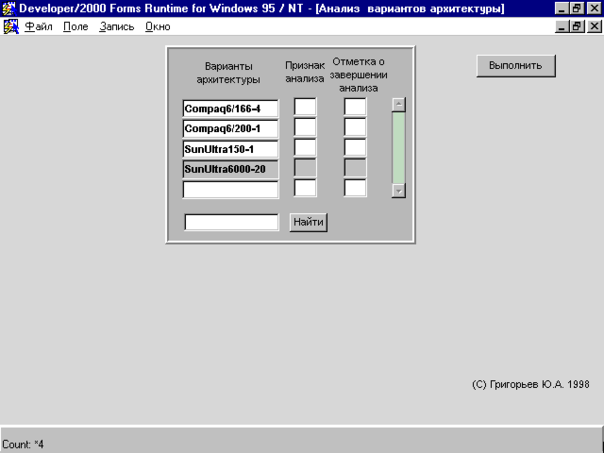Minimize the Forms Runtime main window
The height and width of the screenshot is (453, 604).
562,8
